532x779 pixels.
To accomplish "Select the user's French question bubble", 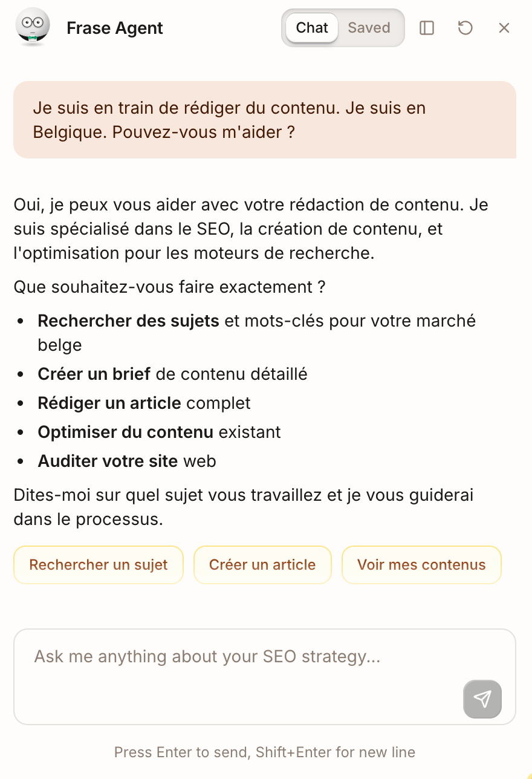I will click(x=266, y=119).
